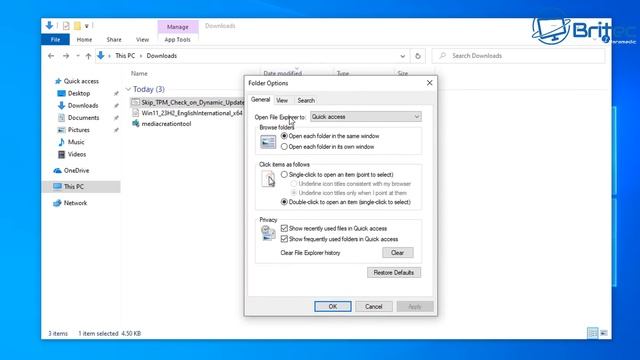Click the OneDrive cloud icon in sidebar

[58, 171]
